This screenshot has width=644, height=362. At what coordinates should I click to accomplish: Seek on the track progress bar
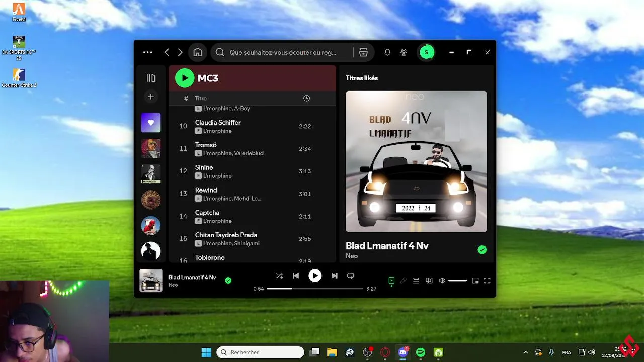tap(314, 289)
